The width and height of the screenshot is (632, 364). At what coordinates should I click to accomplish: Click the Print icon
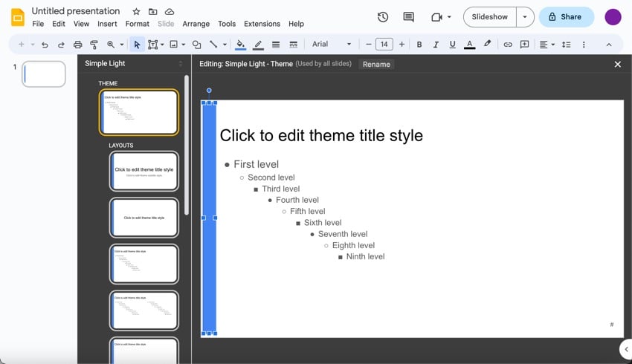tap(77, 45)
